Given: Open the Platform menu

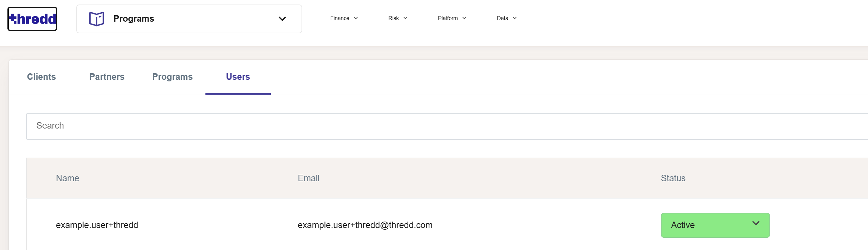Looking at the screenshot, I should click(x=452, y=18).
